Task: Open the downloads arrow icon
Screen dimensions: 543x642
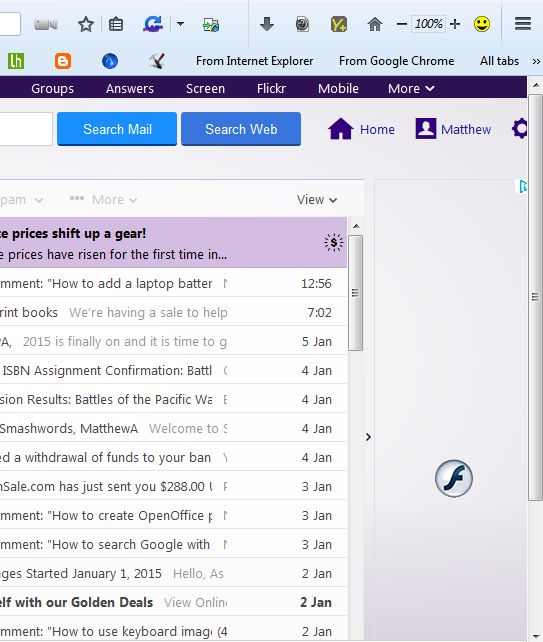Action: click(x=267, y=24)
